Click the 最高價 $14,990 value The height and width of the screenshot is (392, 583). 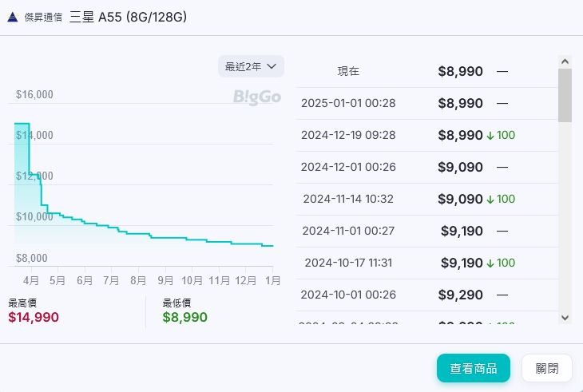tap(34, 318)
